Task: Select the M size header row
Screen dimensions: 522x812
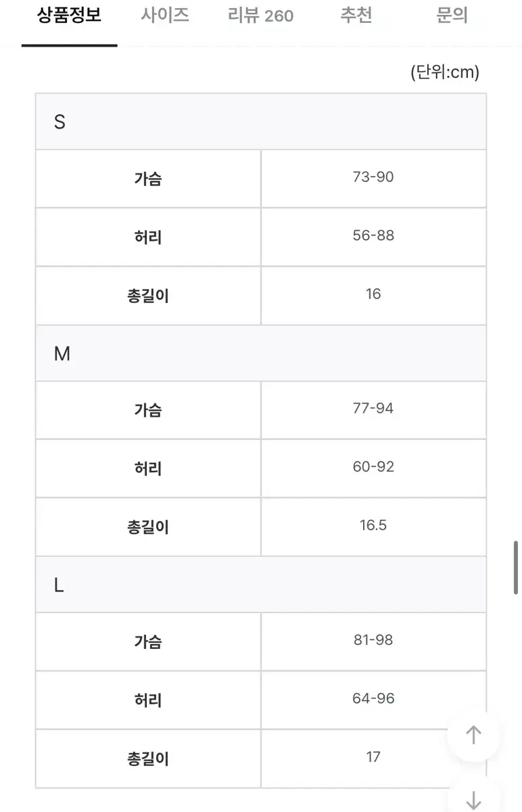Action: (x=261, y=353)
